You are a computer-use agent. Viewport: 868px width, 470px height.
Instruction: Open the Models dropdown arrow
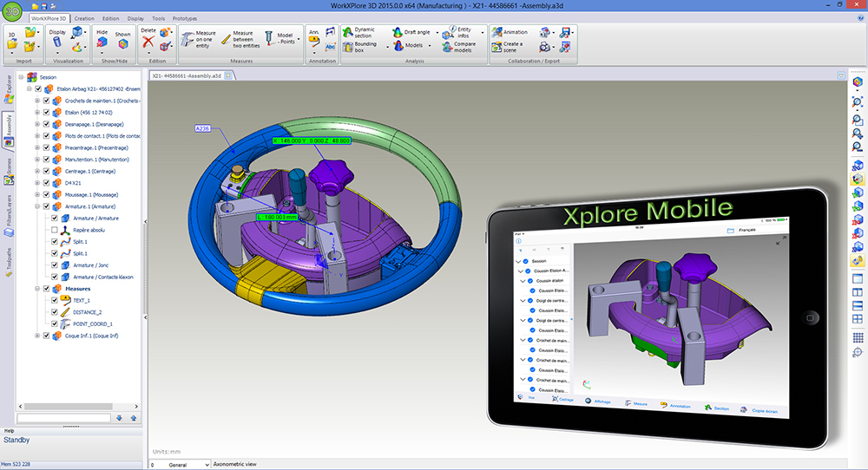(x=430, y=46)
